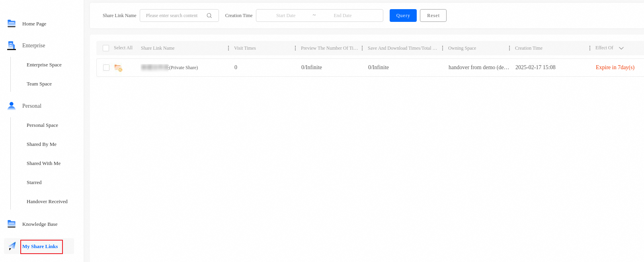Viewport: 644px width, 262px height.
Task: Click column menu dots after Visit Times
Action: coord(295,48)
